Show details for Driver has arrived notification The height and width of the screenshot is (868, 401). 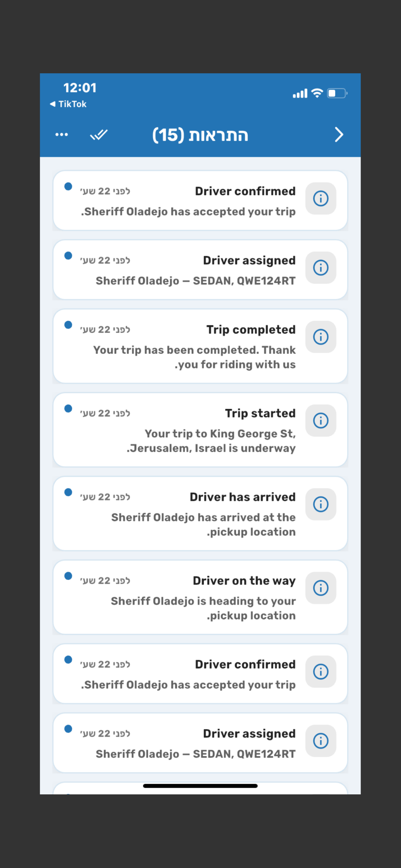click(321, 504)
